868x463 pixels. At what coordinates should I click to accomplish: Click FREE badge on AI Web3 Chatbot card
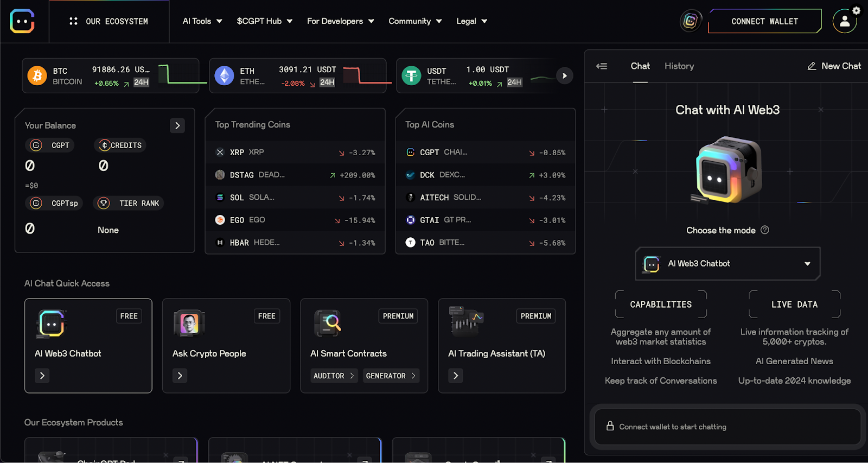tap(129, 316)
